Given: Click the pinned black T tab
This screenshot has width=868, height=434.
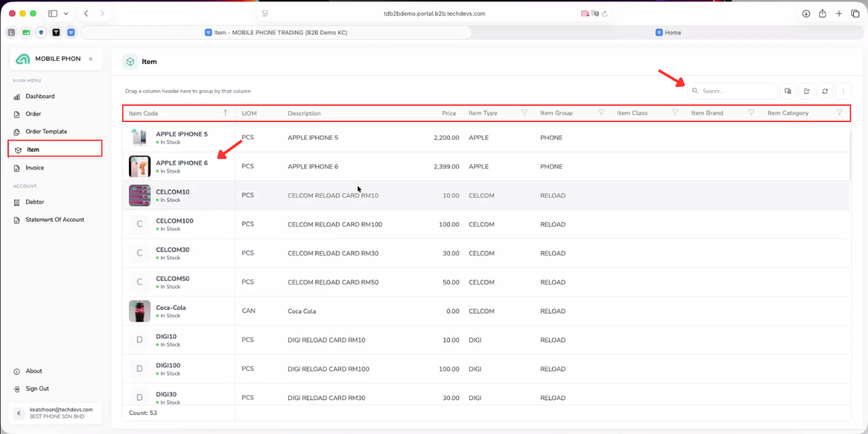Looking at the screenshot, I should (56, 33).
